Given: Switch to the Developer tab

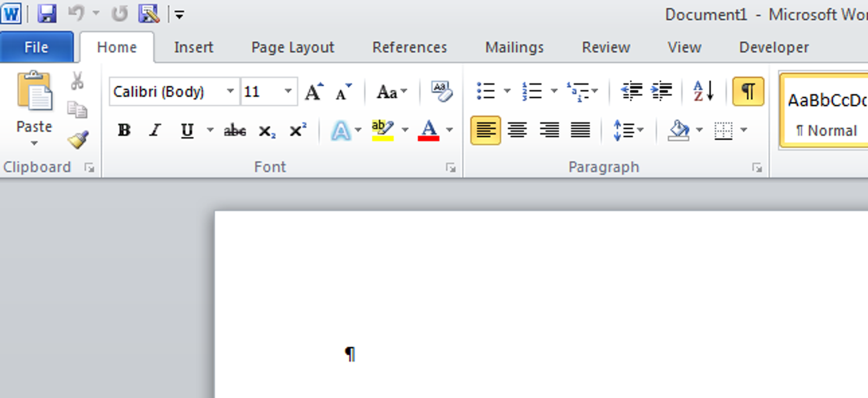Looking at the screenshot, I should point(774,47).
